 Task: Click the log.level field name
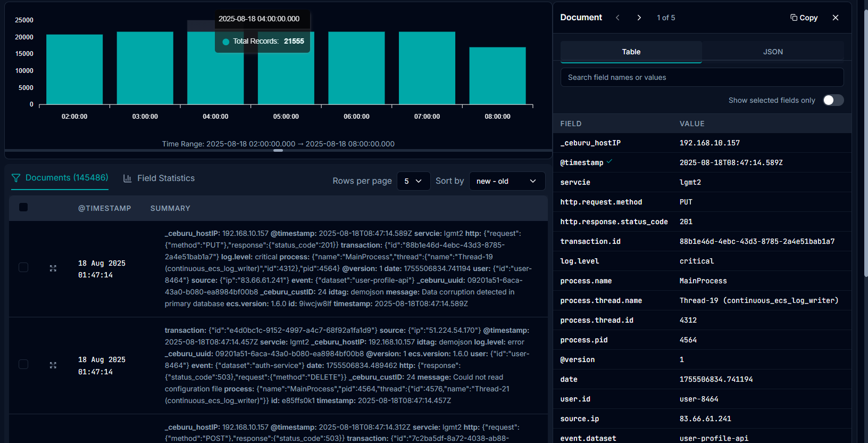580,261
